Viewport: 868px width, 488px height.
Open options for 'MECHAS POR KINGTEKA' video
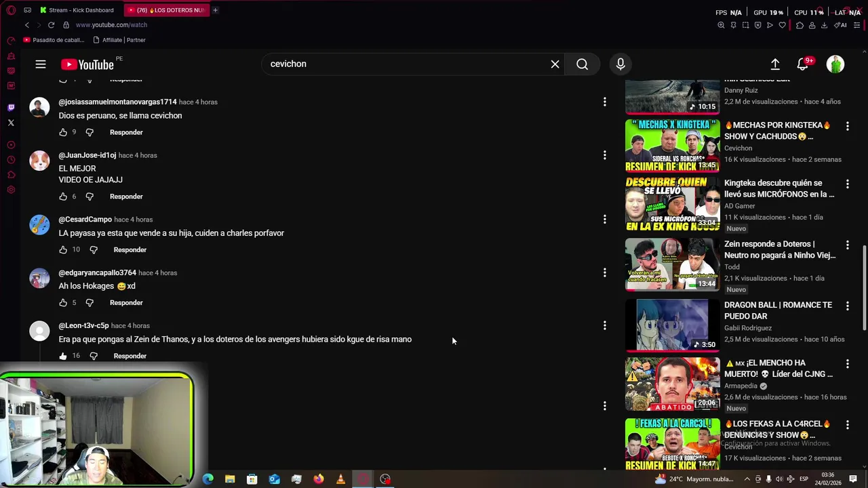click(847, 126)
